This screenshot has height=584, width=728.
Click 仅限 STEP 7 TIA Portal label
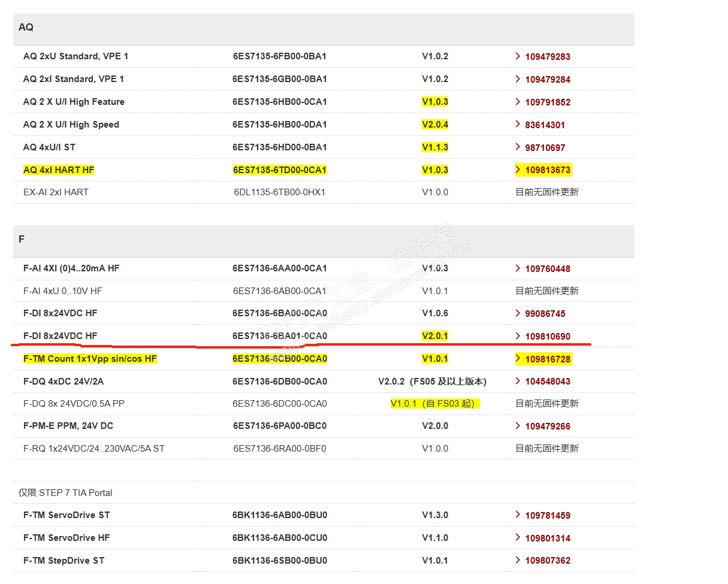click(x=65, y=493)
